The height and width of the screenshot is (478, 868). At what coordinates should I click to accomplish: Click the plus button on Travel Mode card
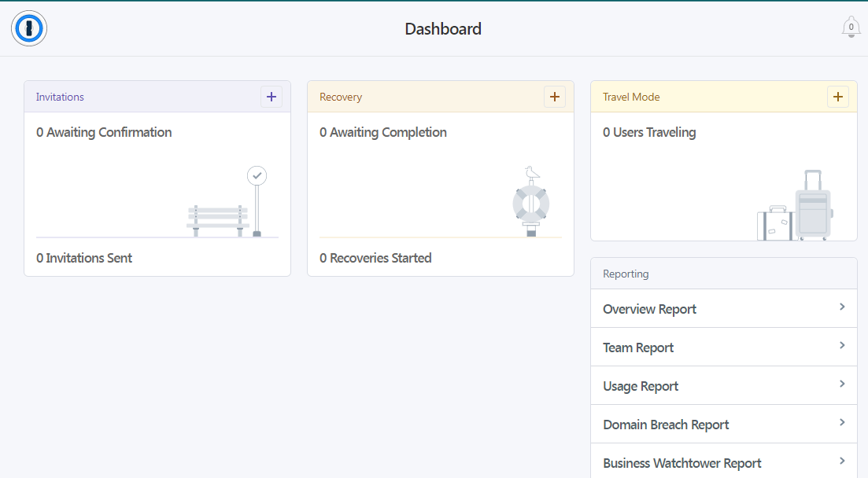[x=838, y=97]
